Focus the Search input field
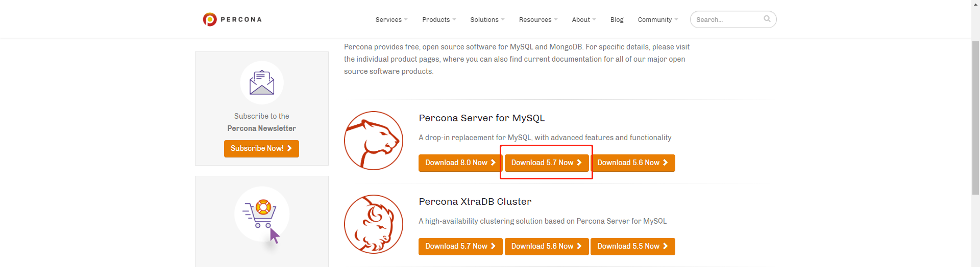 pos(727,20)
